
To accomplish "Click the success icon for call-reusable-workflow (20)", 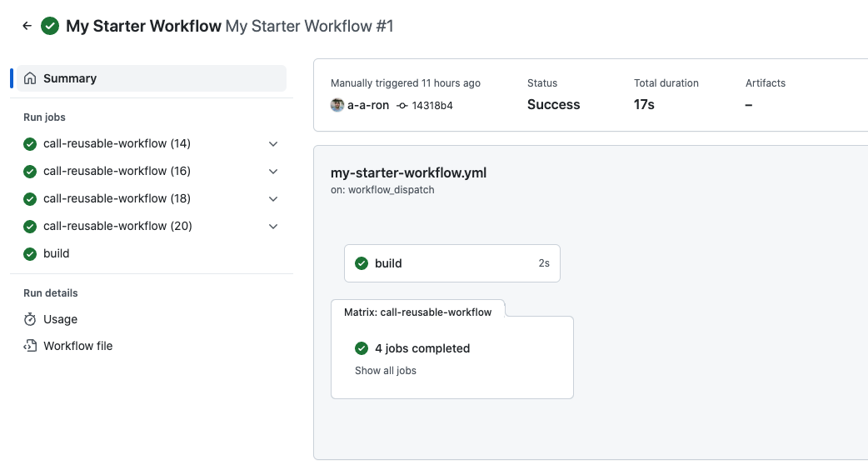I will [30, 227].
